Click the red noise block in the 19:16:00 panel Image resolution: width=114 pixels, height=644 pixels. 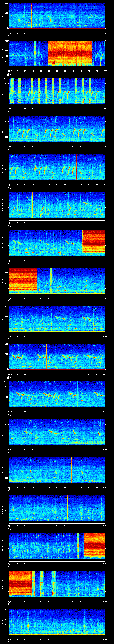pyautogui.click(x=20, y=584)
